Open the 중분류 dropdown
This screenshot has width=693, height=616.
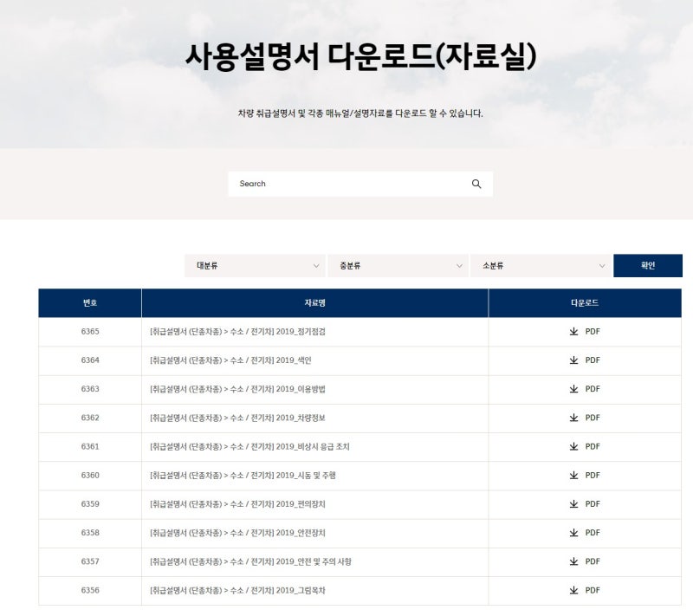coord(398,266)
